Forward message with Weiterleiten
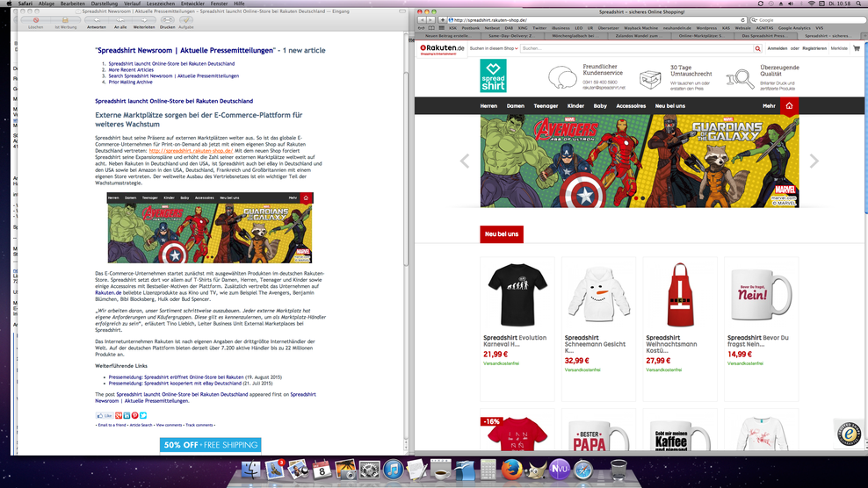The height and width of the screenshot is (488, 868). 144,20
